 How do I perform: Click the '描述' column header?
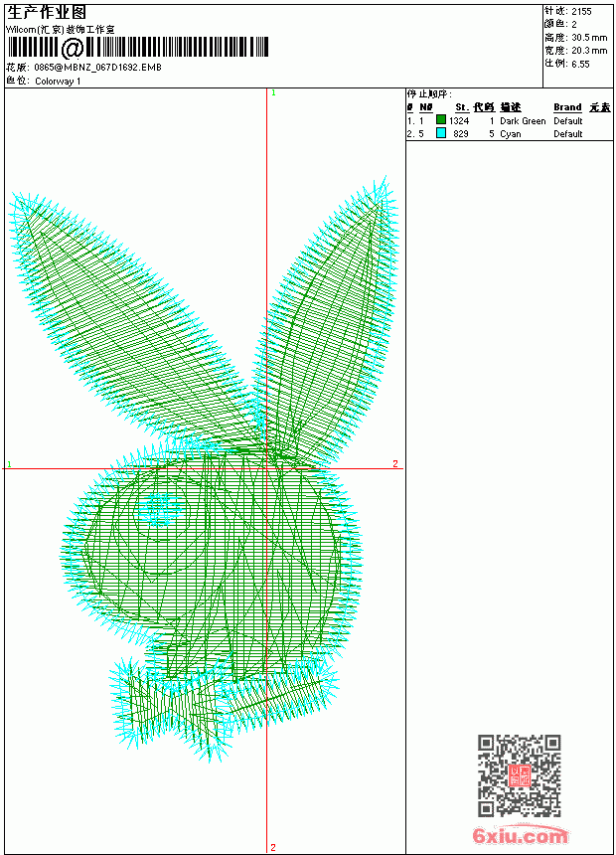pyautogui.click(x=511, y=107)
